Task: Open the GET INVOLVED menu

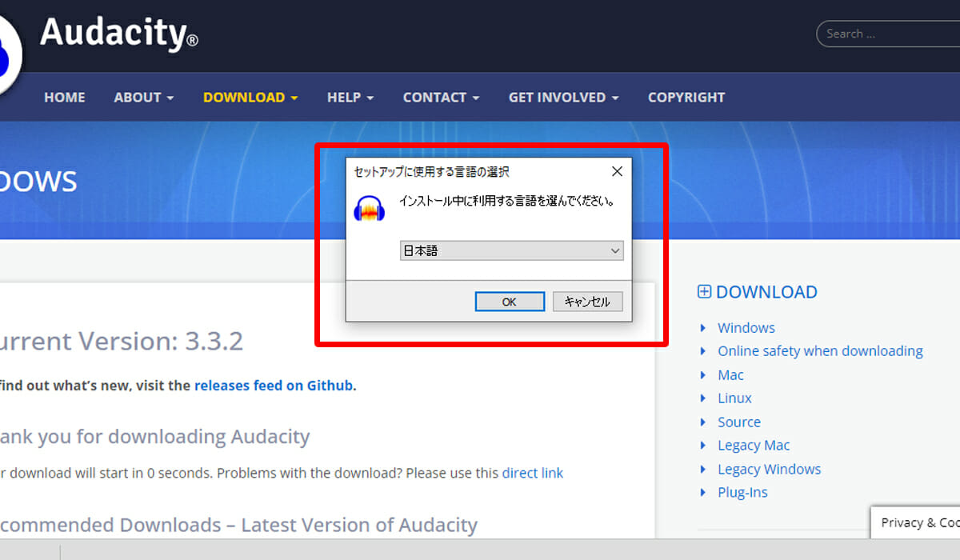Action: pos(563,98)
